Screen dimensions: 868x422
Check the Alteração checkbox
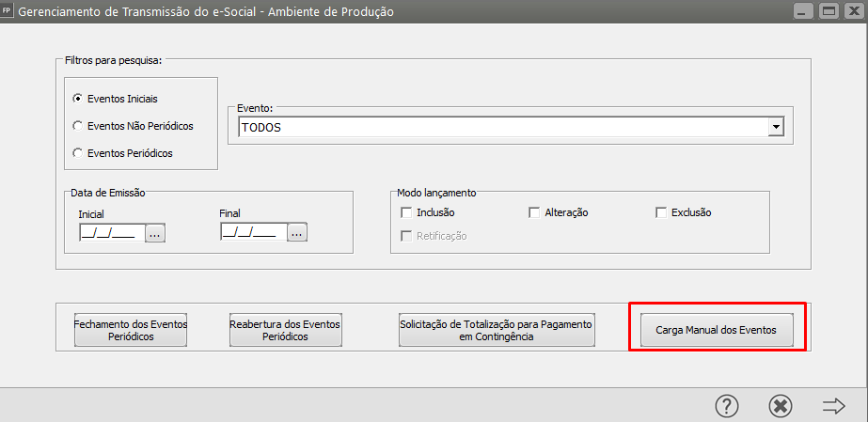pos(534,212)
